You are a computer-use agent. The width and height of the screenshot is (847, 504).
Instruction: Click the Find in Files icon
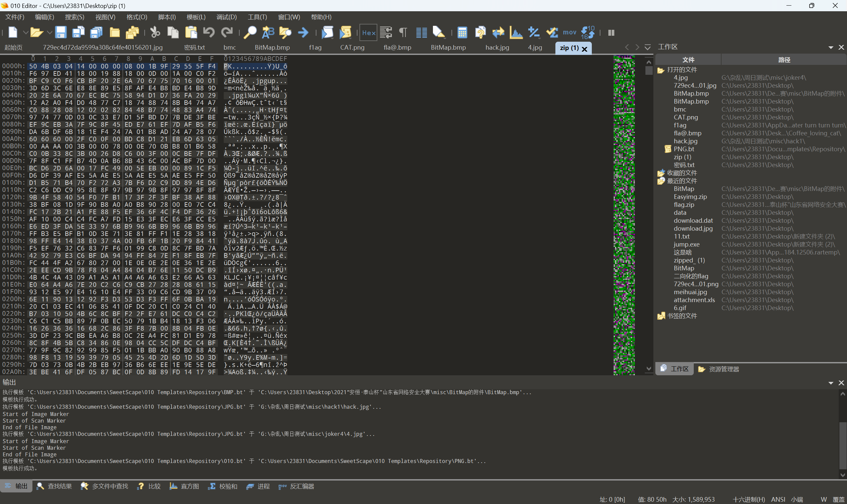click(x=285, y=33)
